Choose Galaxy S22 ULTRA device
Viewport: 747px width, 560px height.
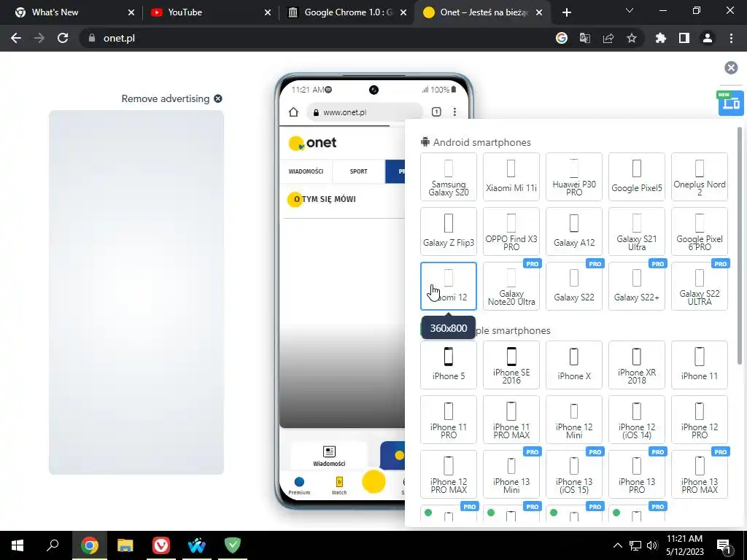pos(700,286)
